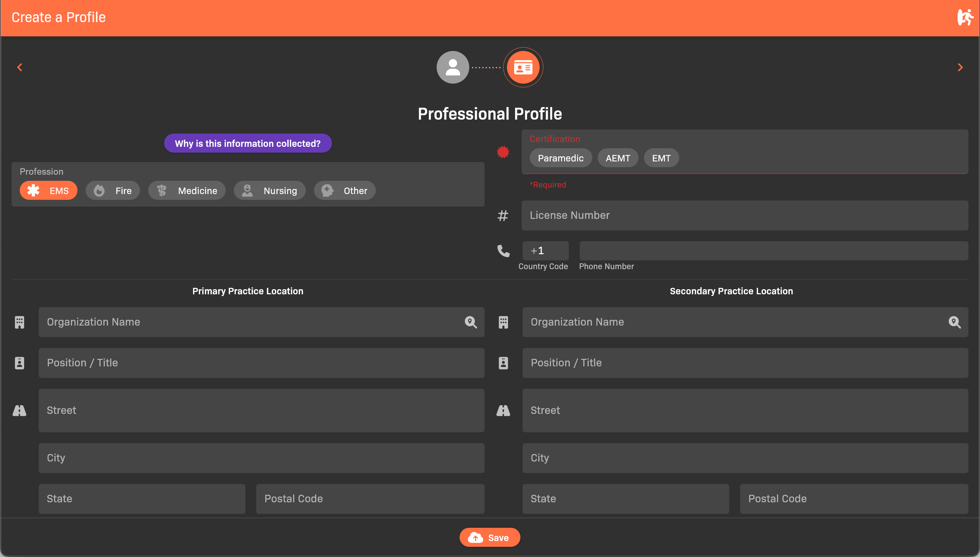Go back with the left chevron arrow
The image size is (980, 557).
(20, 67)
